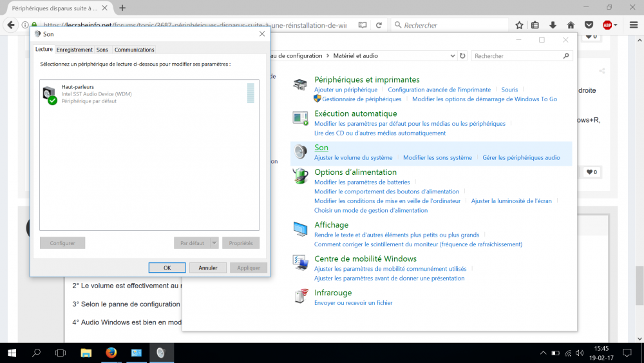Open the Affichage monitor icon
Viewport: 644px width, 363px height.
tap(300, 228)
